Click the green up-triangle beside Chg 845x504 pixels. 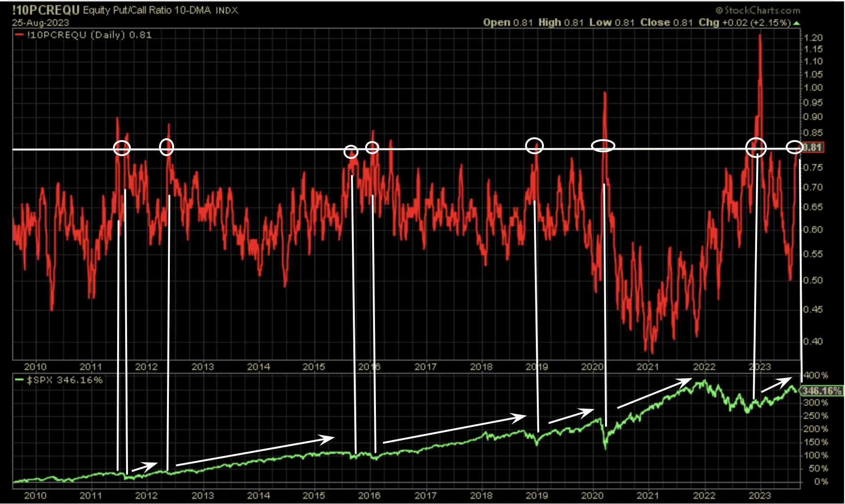point(796,23)
